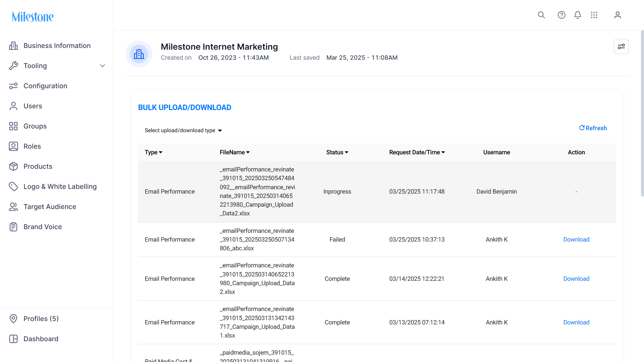This screenshot has height=362, width=644.
Task: Sort by Request Date/Time column arrow
Action: tap(443, 152)
